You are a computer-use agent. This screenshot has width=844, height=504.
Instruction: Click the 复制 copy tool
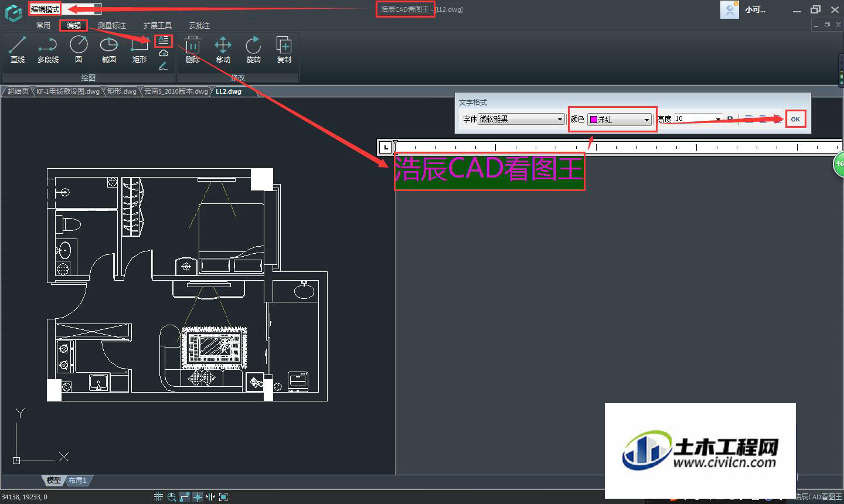coord(284,49)
